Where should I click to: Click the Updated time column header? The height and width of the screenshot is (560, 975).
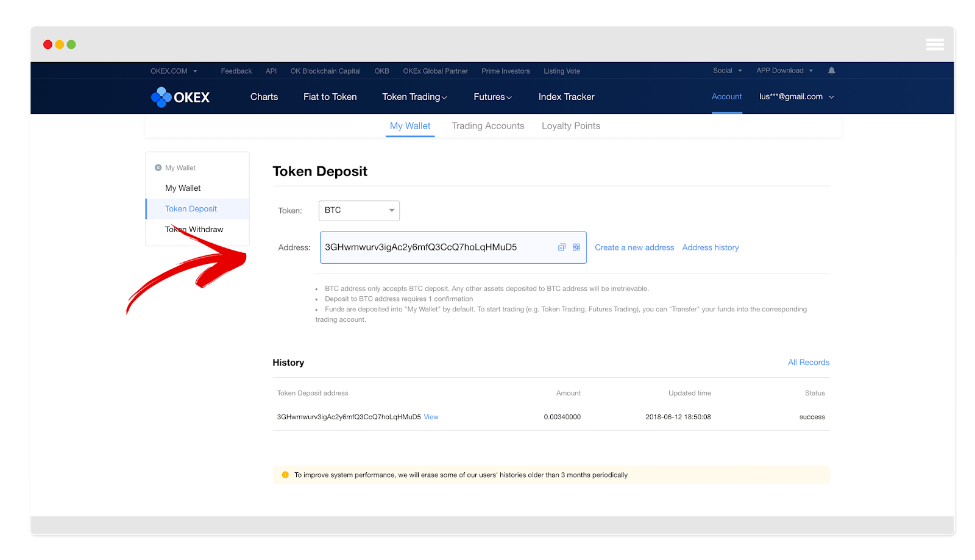coord(690,393)
